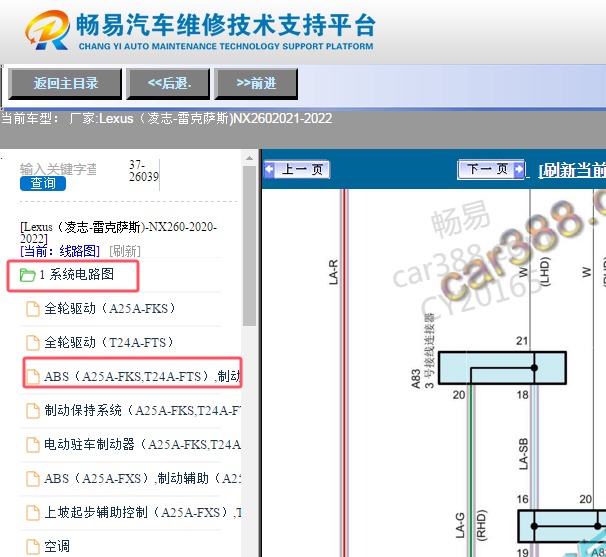Click the 当前：线路图 link
This screenshot has width=606, height=557.
click(x=60, y=251)
